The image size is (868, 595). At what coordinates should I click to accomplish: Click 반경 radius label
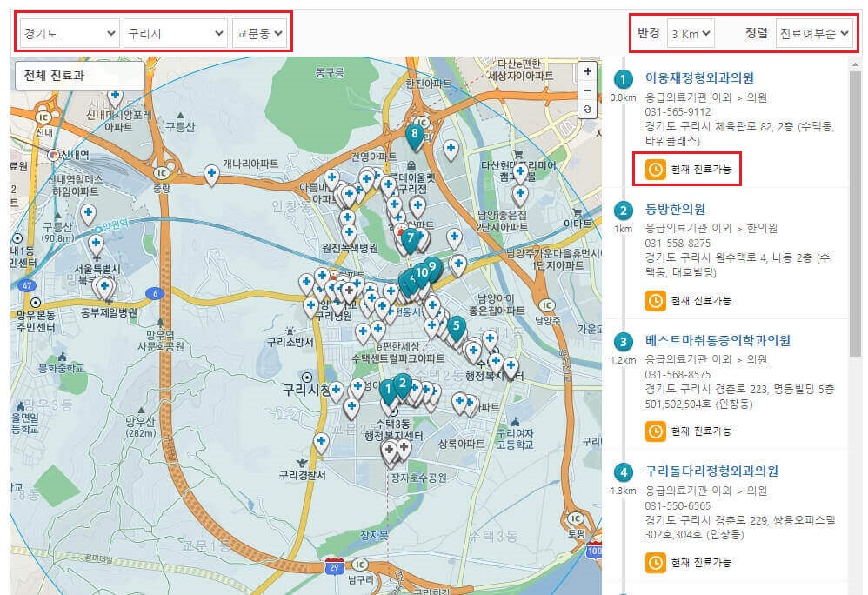[x=648, y=33]
